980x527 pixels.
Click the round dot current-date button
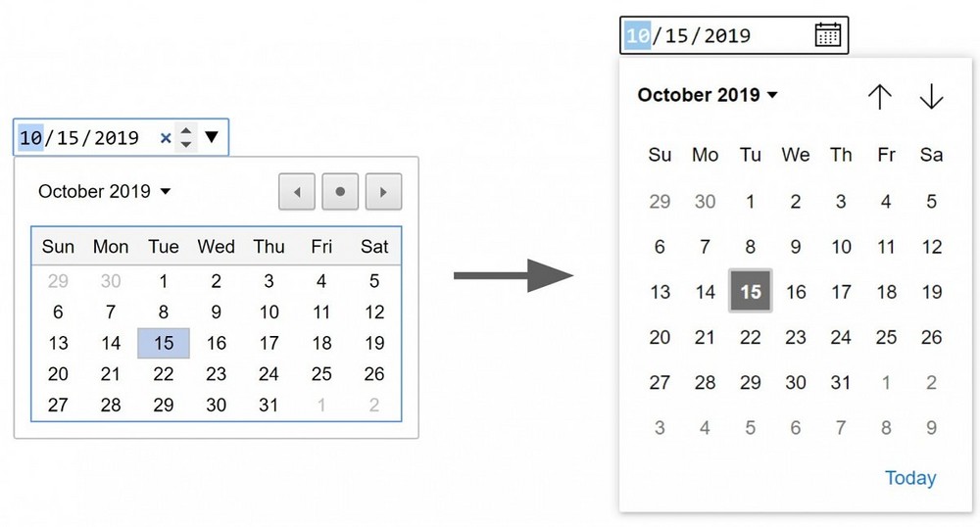pyautogui.click(x=340, y=192)
